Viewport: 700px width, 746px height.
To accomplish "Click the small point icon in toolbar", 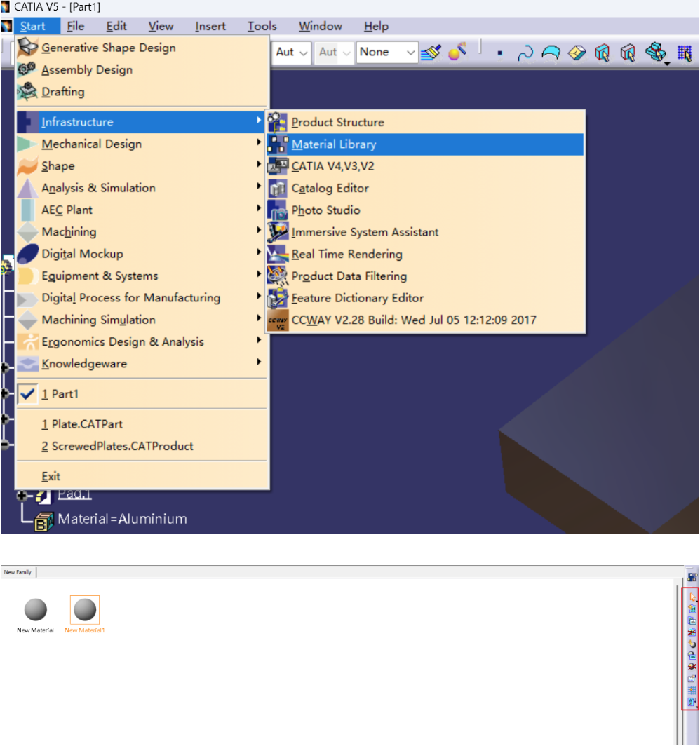I will 499,53.
